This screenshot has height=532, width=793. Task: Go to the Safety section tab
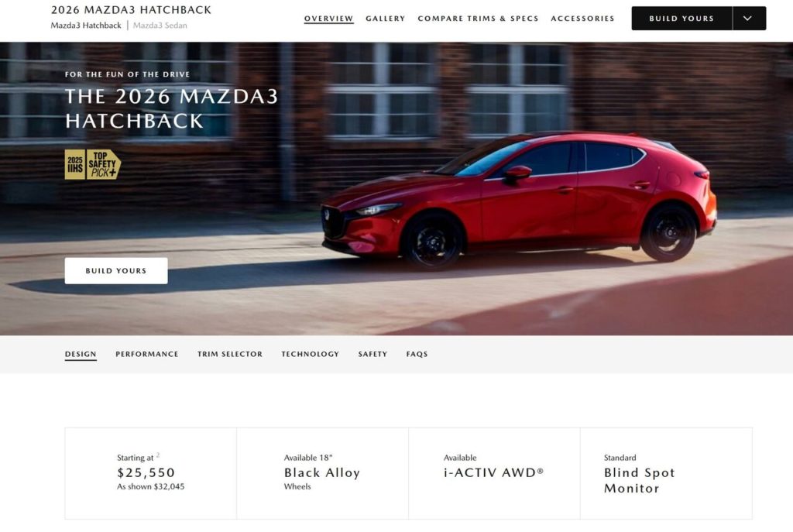[372, 354]
